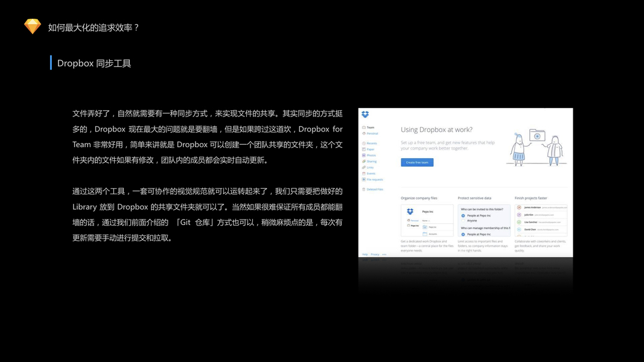644x362 pixels.
Task: Select 'People at Pepo Inc' under manage membership
Action: click(x=463, y=234)
